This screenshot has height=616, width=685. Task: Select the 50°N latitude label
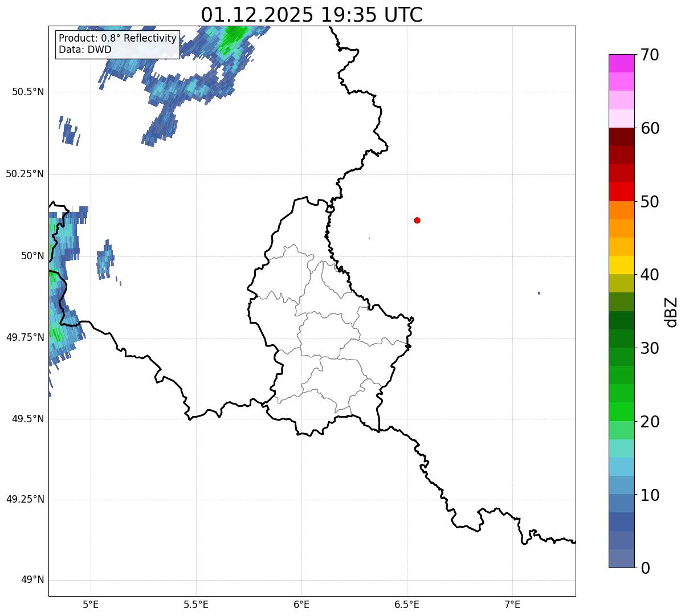tap(32, 256)
